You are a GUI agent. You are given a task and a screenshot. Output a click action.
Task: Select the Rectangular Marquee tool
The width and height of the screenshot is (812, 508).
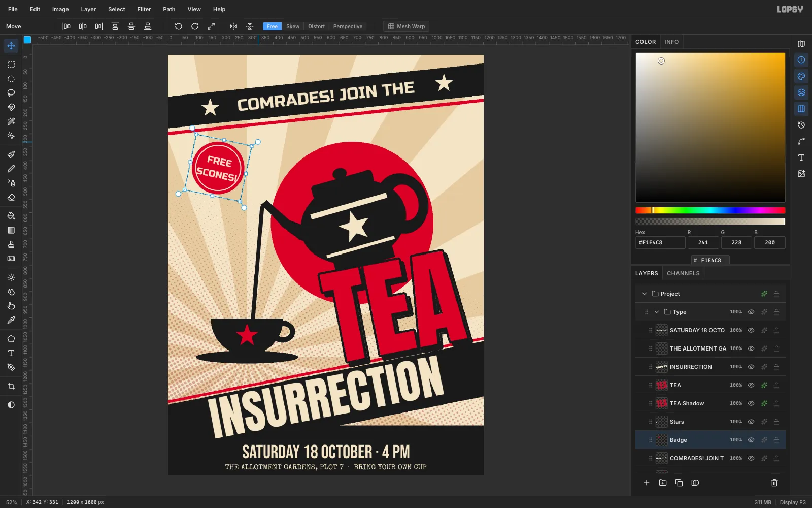[x=11, y=65]
